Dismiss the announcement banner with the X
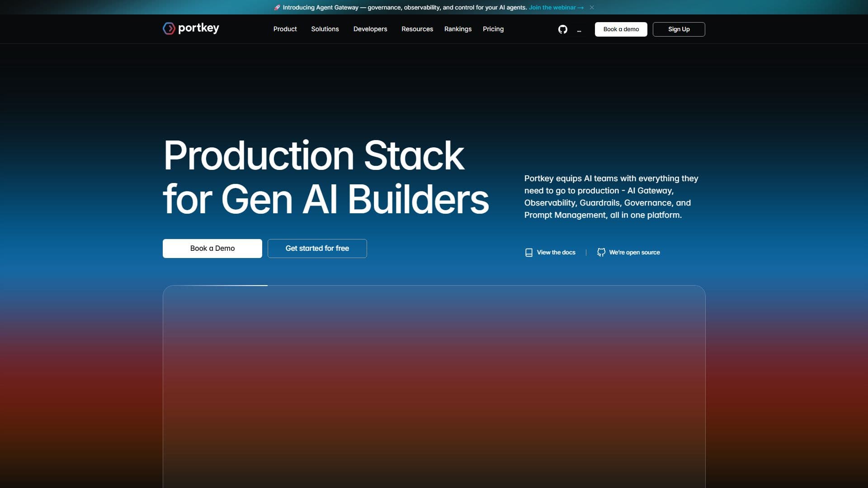The height and width of the screenshot is (488, 868). pos(592,8)
